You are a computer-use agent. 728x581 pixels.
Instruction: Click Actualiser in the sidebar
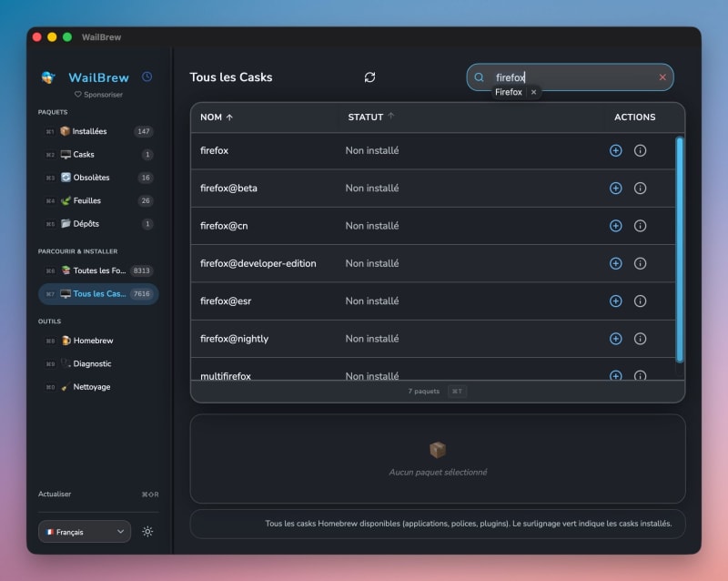(55, 494)
